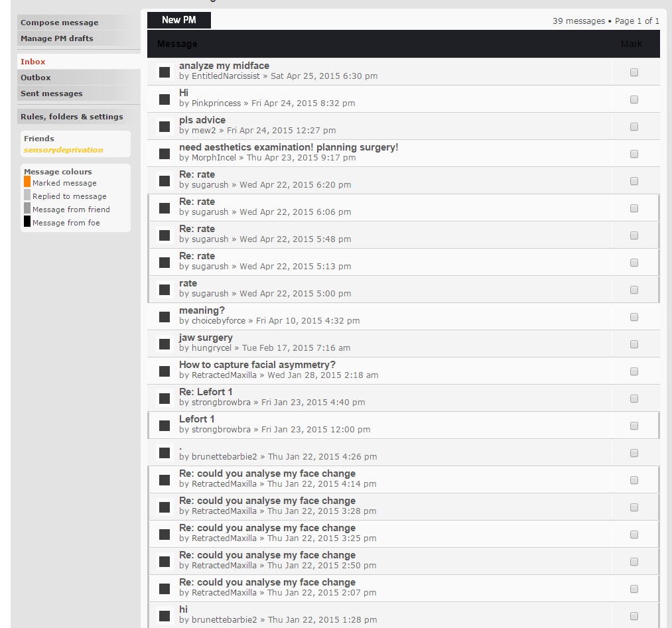This screenshot has height=628, width=672.
Task: Open 'How to capture facial asymmetry?' message
Action: coord(257,365)
